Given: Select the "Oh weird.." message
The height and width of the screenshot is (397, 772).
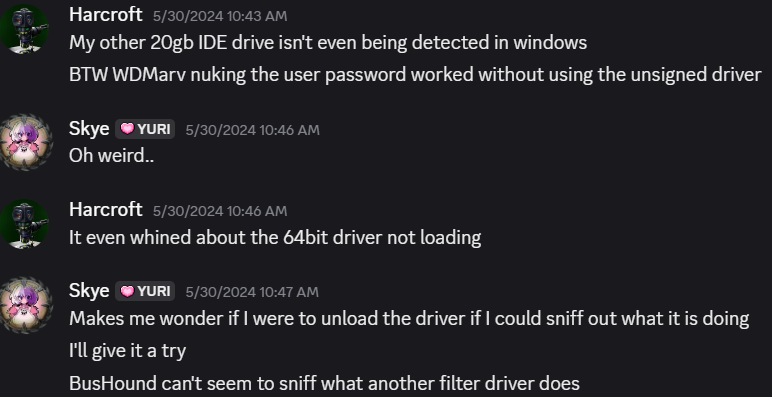Looking at the screenshot, I should click(112, 156).
